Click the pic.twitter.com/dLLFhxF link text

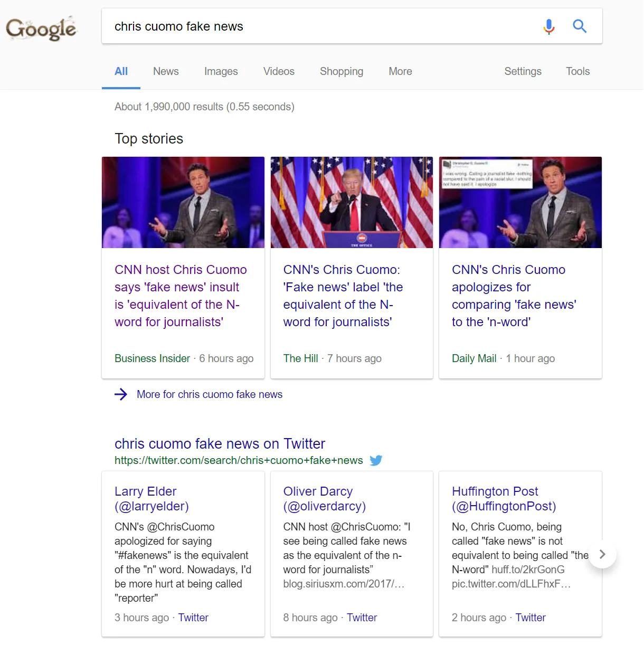(512, 584)
